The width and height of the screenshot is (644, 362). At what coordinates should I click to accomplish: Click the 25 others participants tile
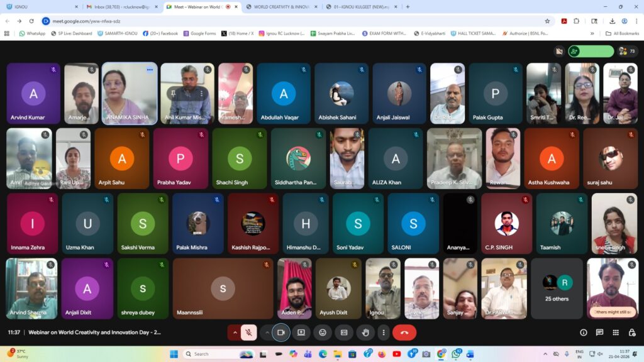pos(557,288)
